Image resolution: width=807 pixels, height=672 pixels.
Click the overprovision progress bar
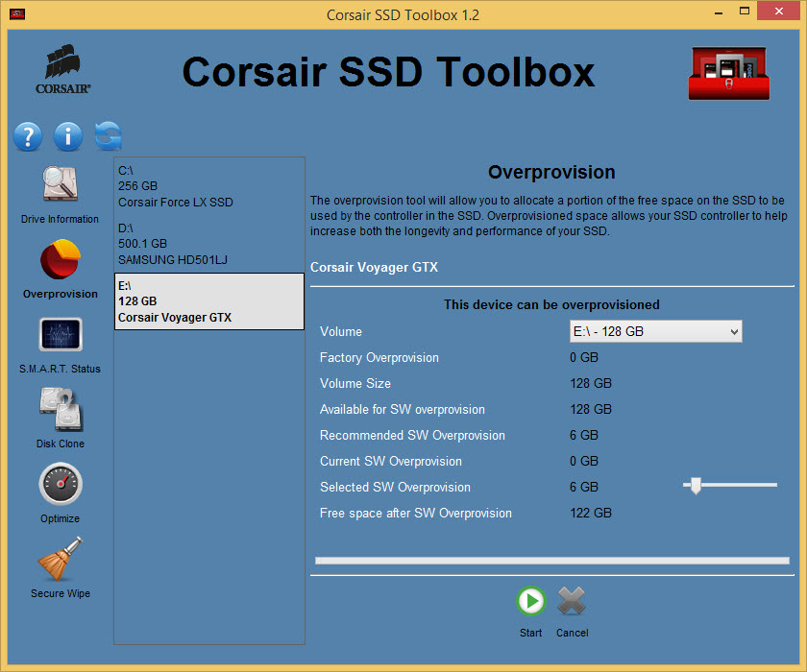tap(551, 561)
